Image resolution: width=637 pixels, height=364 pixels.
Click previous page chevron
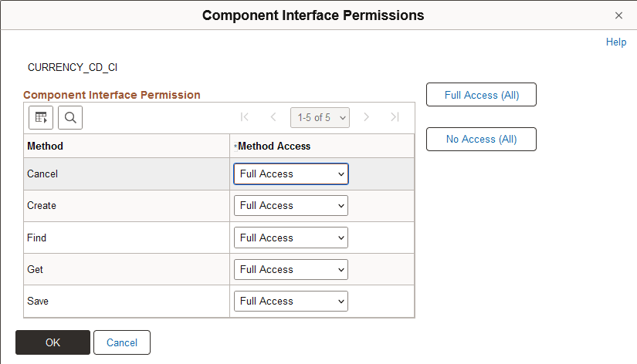click(273, 117)
